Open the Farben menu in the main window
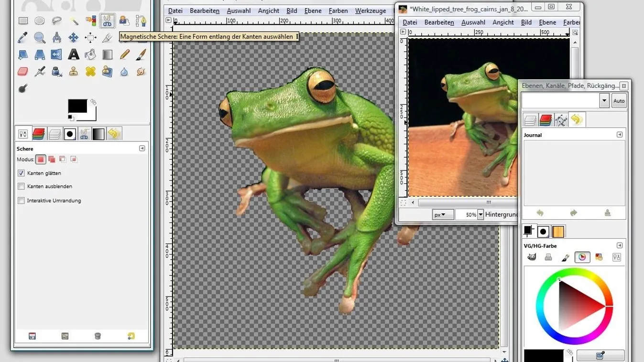The width and height of the screenshot is (644, 362). (338, 11)
